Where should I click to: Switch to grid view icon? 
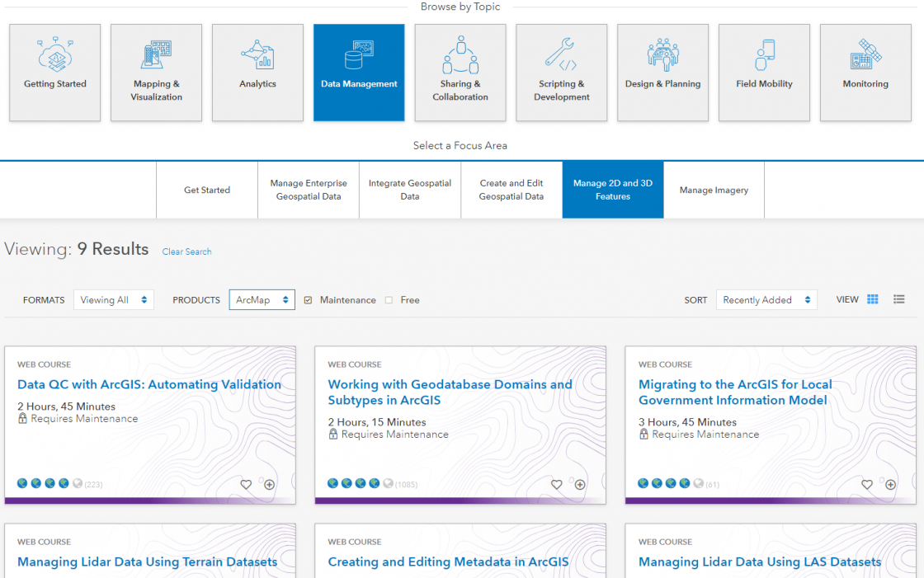coord(873,299)
